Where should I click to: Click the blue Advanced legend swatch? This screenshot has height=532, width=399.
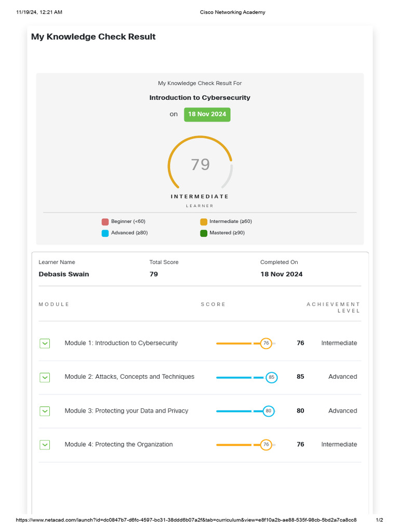pos(105,233)
